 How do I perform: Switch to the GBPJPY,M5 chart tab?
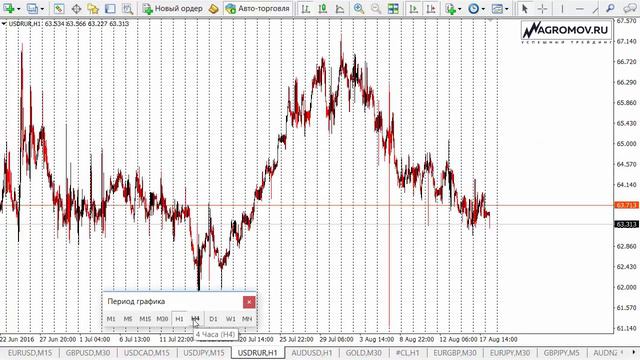click(x=561, y=353)
